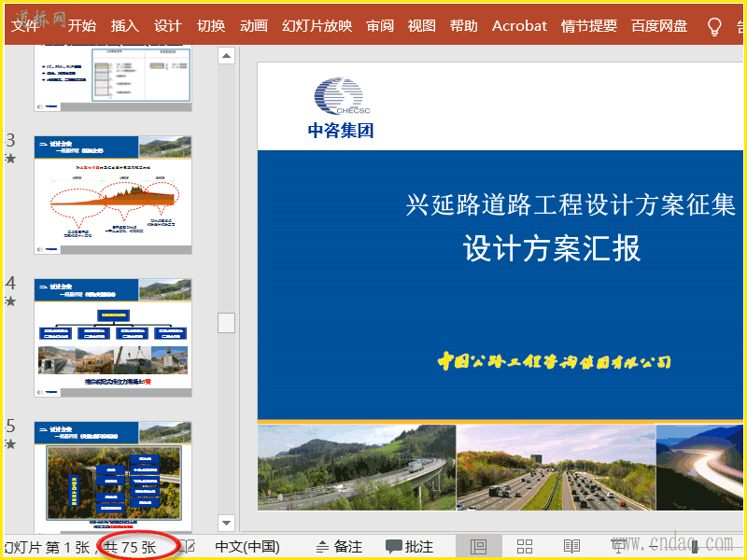Open the 情节提要 tab
747x560 pixels.
pos(589,26)
